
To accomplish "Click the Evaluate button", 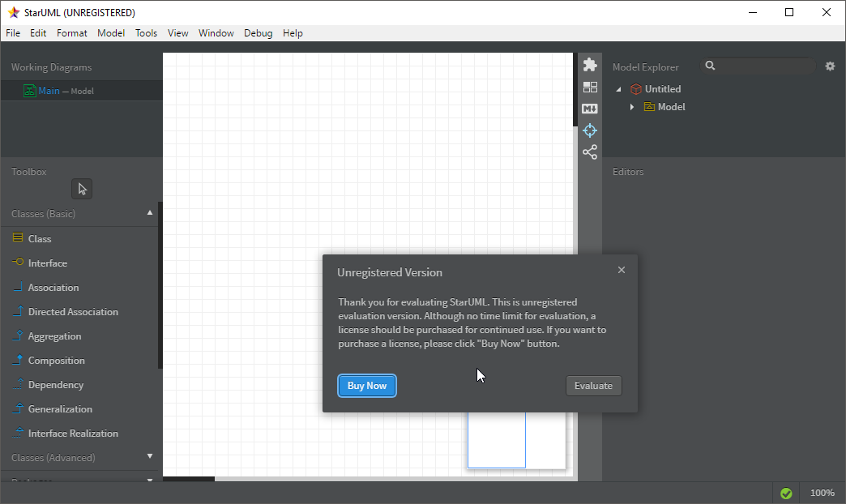I will coord(593,386).
